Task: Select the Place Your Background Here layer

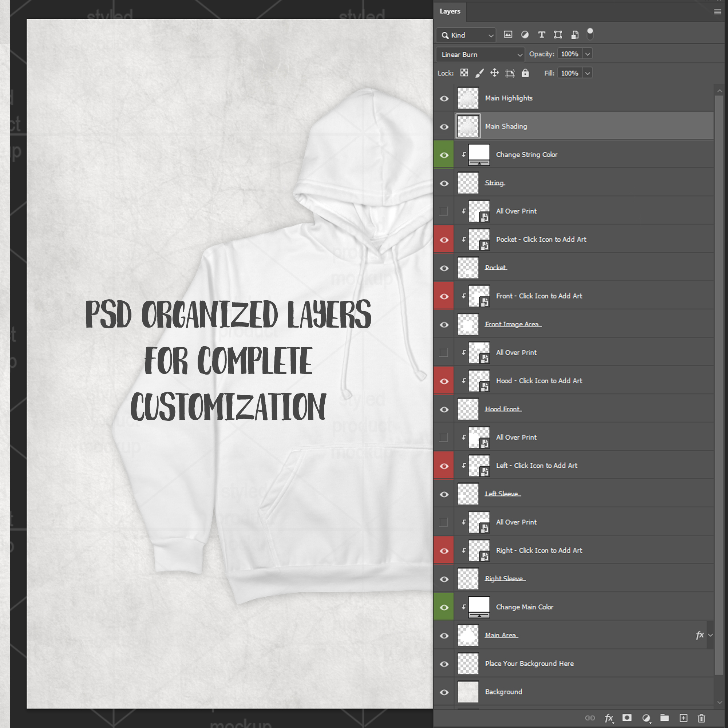Action: click(x=529, y=664)
